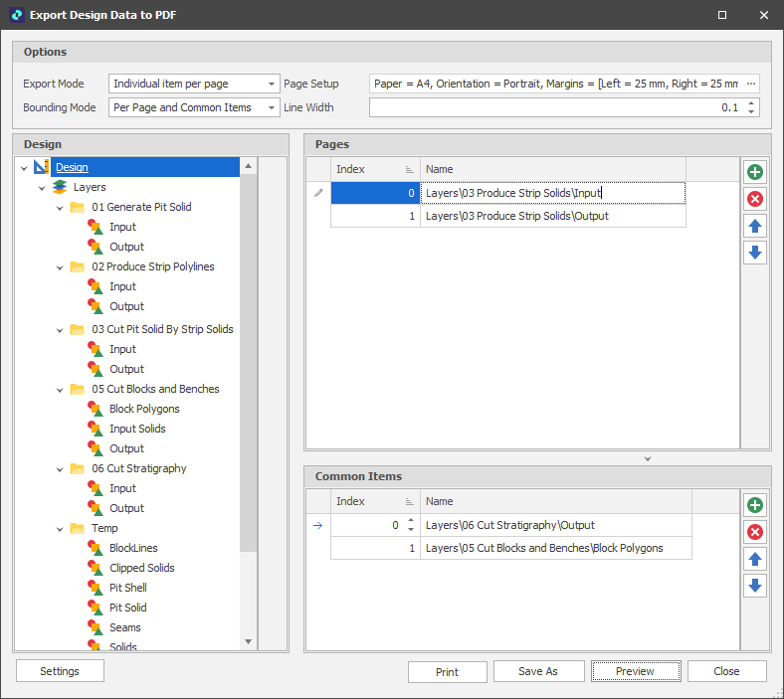Click the red remove button in Pages panel
The height and width of the screenshot is (699, 784).
point(755,199)
